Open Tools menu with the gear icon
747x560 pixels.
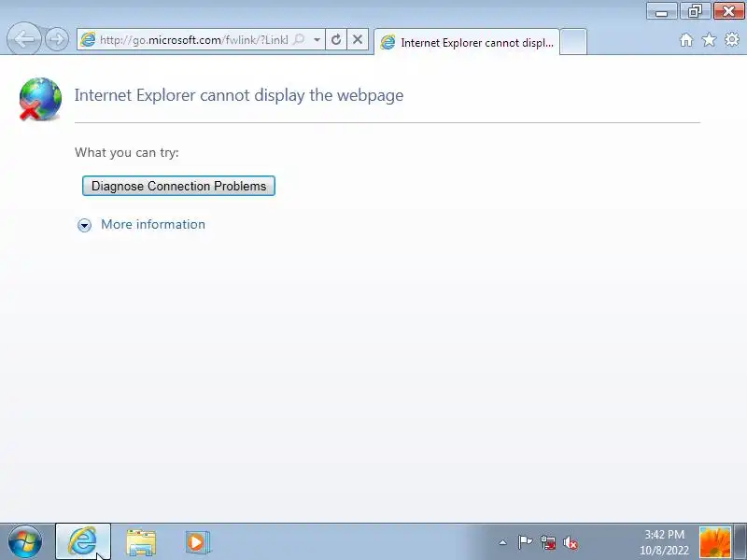[x=732, y=39]
